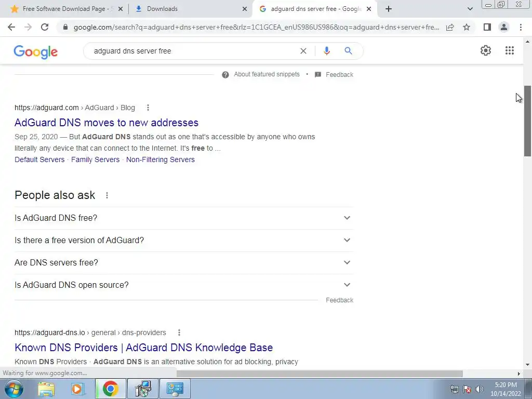Click the scroll-down arrow of the vertical scrollbar
The width and height of the screenshot is (532, 399).
[528, 365]
